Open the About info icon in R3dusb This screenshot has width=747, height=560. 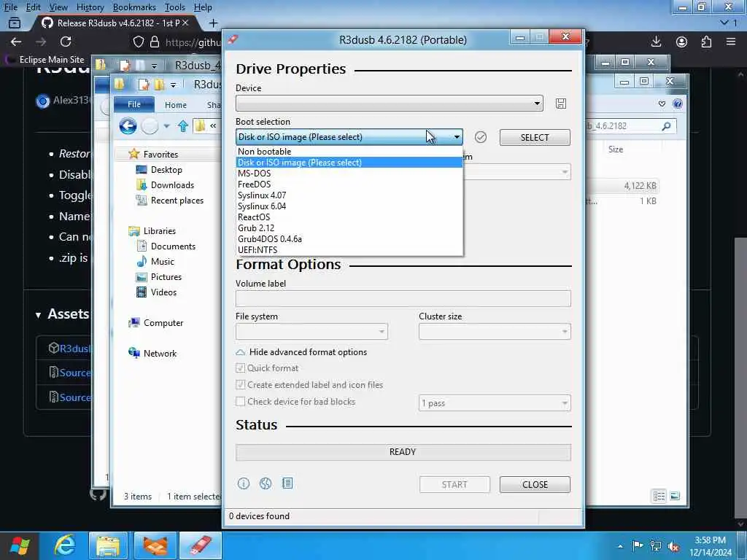(244, 484)
